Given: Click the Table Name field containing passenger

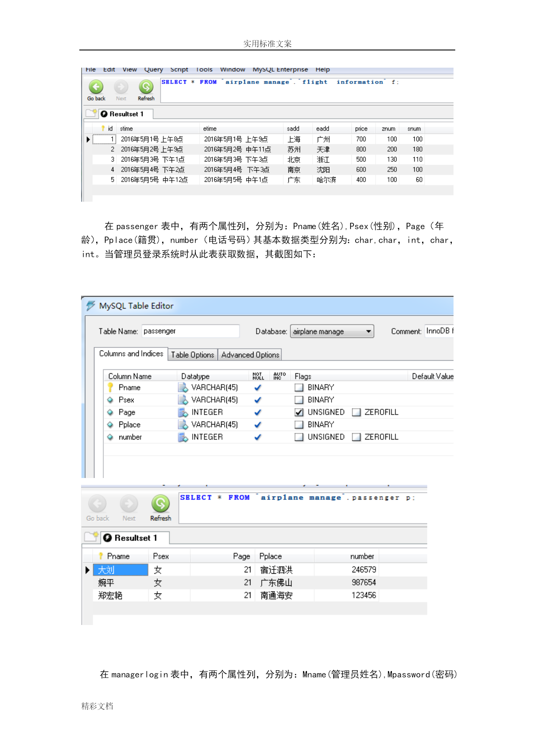Looking at the screenshot, I should (191, 331).
